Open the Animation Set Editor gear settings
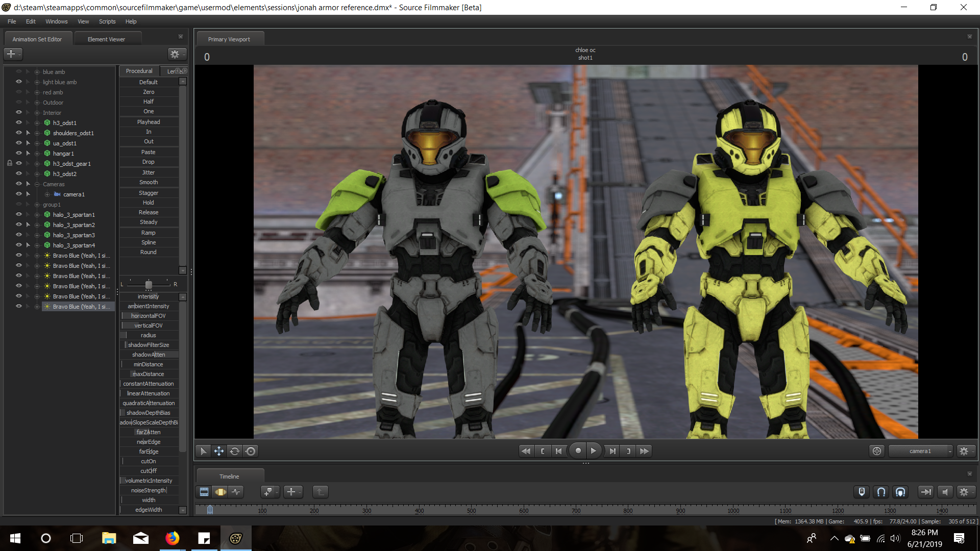Image resolution: width=980 pixels, height=551 pixels. point(177,54)
